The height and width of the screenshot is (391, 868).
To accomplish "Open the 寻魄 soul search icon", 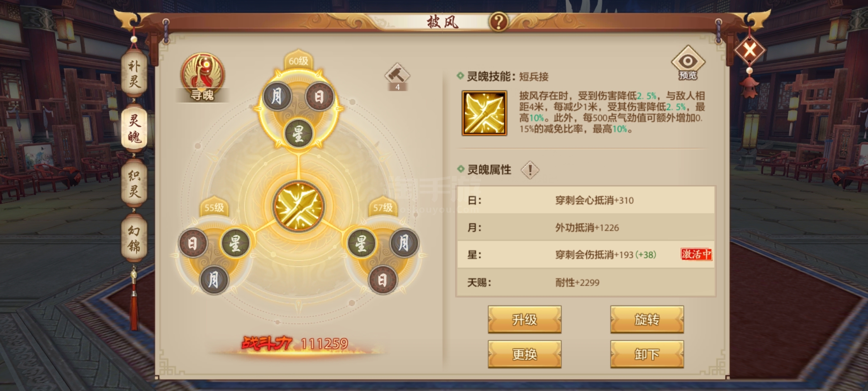I will [203, 77].
